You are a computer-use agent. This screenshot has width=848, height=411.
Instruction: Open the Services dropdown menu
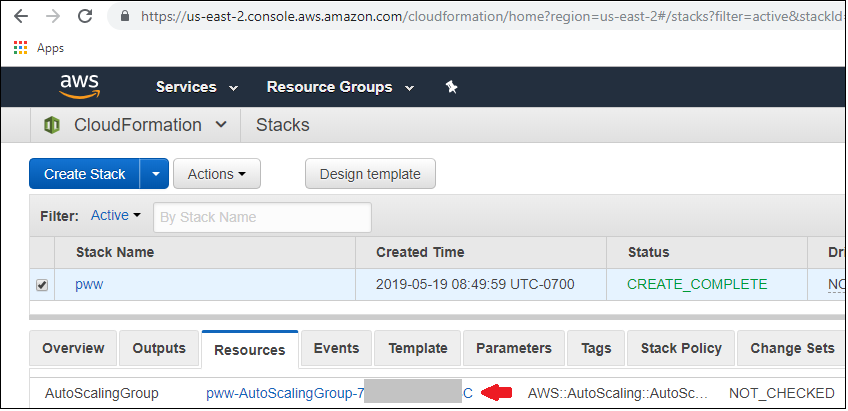[x=197, y=87]
